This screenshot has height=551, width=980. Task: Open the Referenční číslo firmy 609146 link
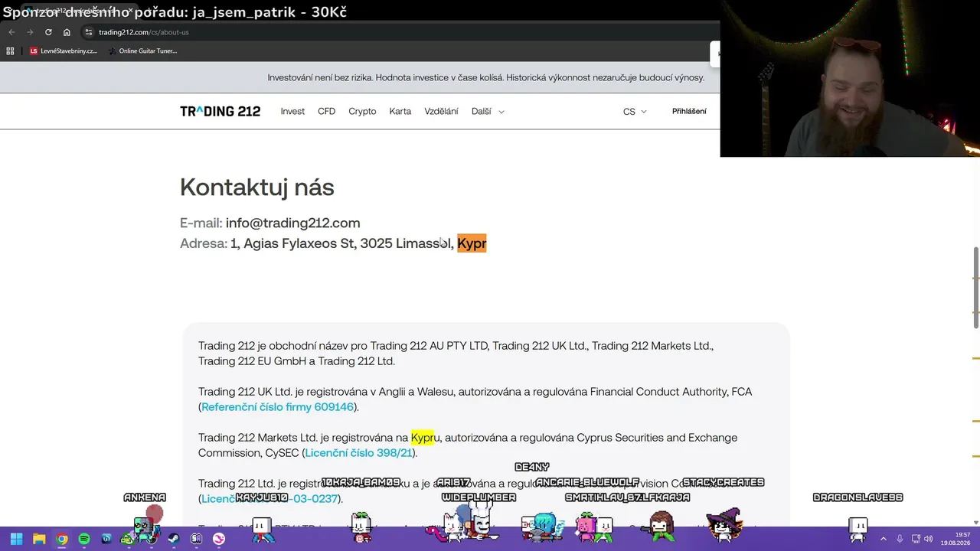(277, 407)
